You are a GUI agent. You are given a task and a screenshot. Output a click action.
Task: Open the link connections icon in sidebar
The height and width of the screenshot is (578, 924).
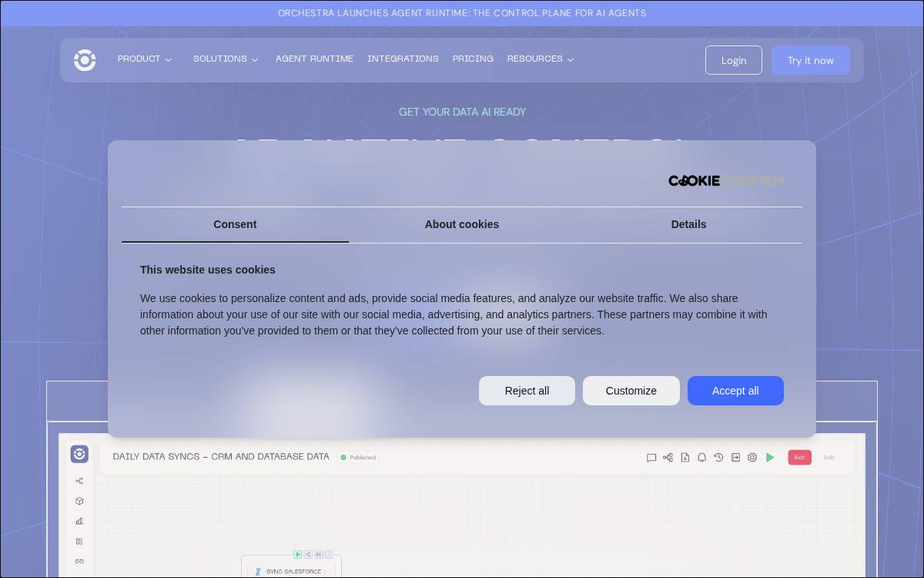tap(79, 561)
